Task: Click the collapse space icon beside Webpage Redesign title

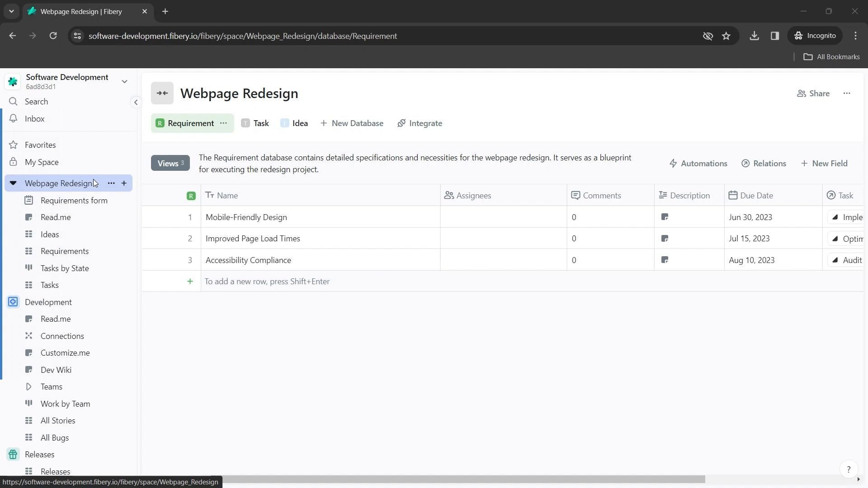Action: [162, 94]
